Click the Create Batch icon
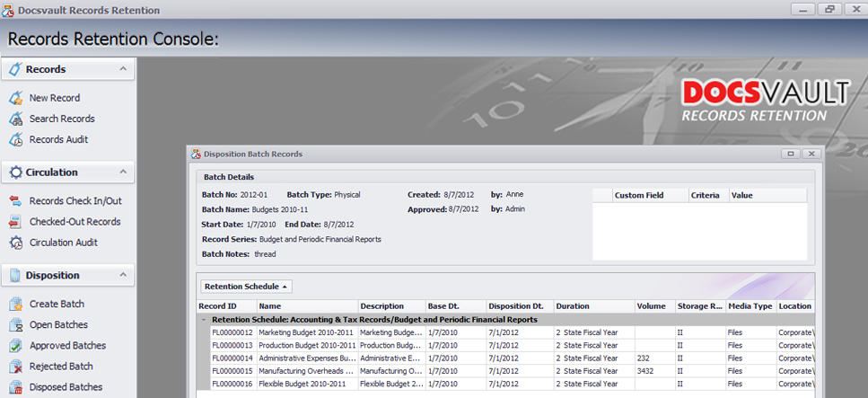Image resolution: width=868 pixels, height=398 pixels. pyautogui.click(x=16, y=304)
